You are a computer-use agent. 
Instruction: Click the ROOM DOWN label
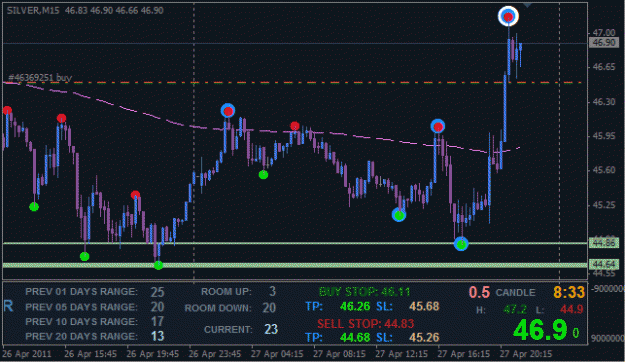[x=218, y=308]
